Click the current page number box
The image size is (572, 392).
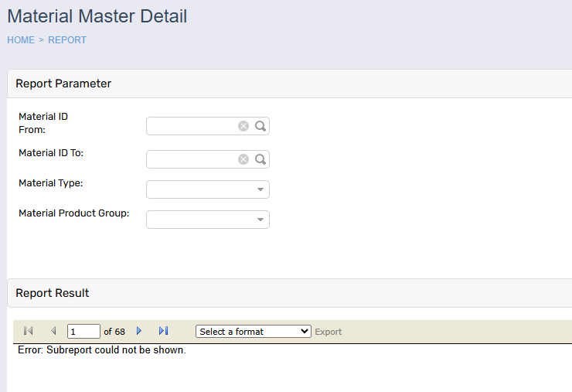[x=83, y=332]
